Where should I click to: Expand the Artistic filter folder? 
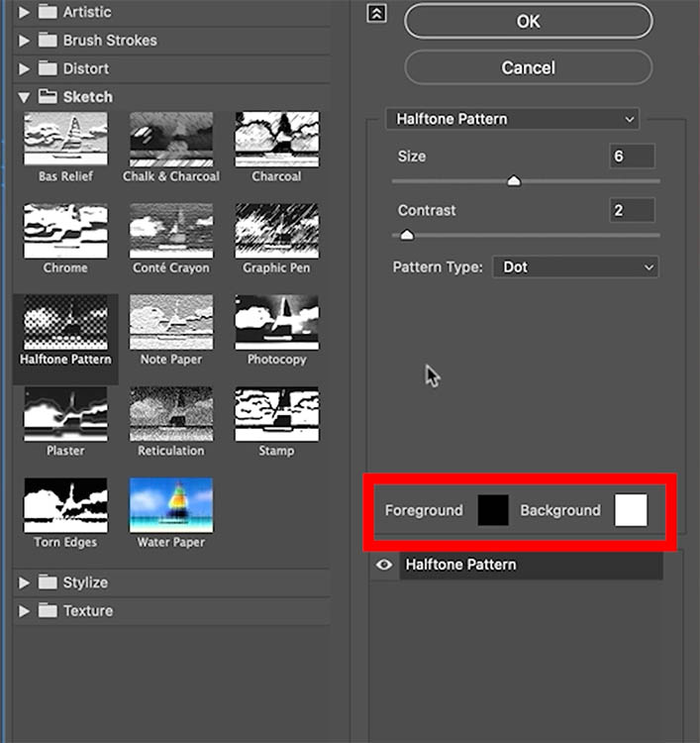click(x=25, y=12)
